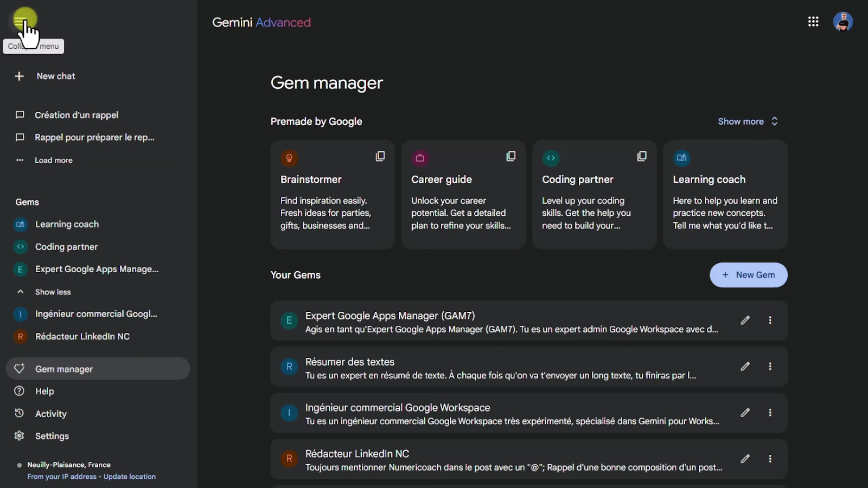Open the Learning coach premade gem card

pos(725,195)
